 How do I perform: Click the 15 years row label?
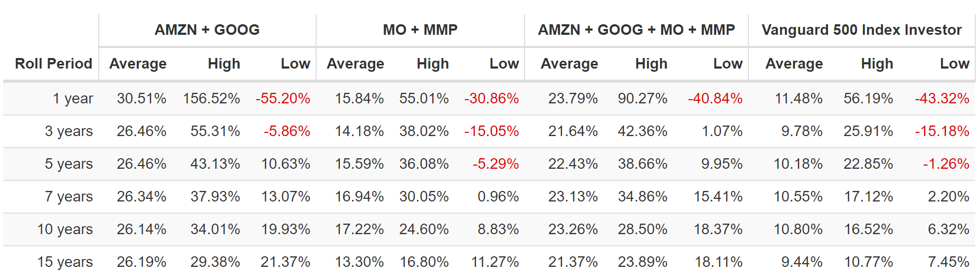[x=65, y=262]
